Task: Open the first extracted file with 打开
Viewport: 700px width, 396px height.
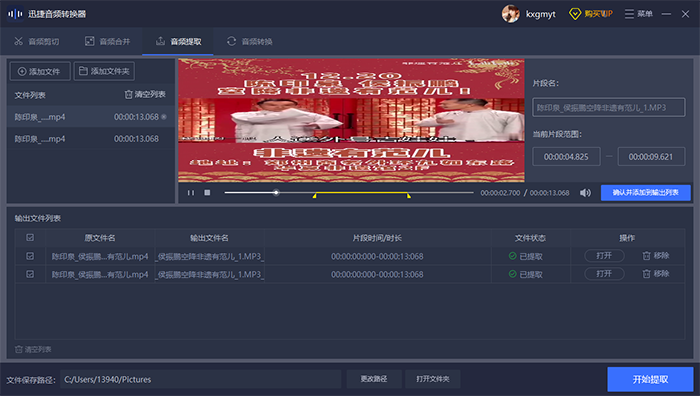Action: click(x=604, y=256)
